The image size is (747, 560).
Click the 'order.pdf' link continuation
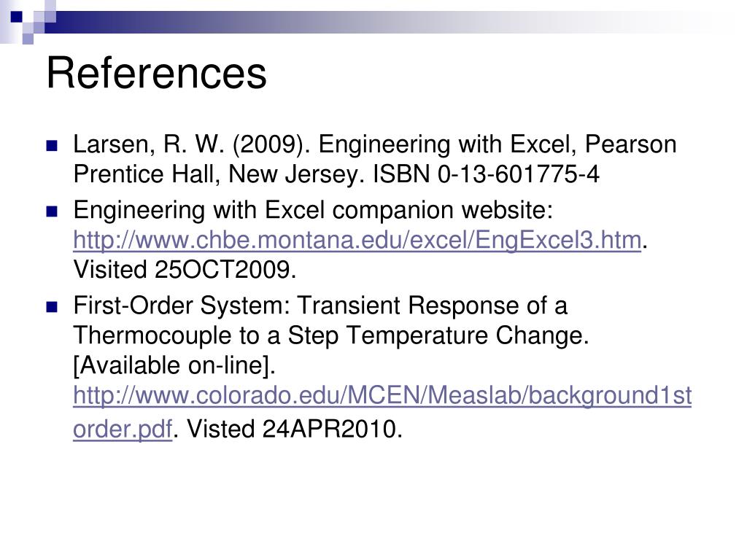pos(123,429)
